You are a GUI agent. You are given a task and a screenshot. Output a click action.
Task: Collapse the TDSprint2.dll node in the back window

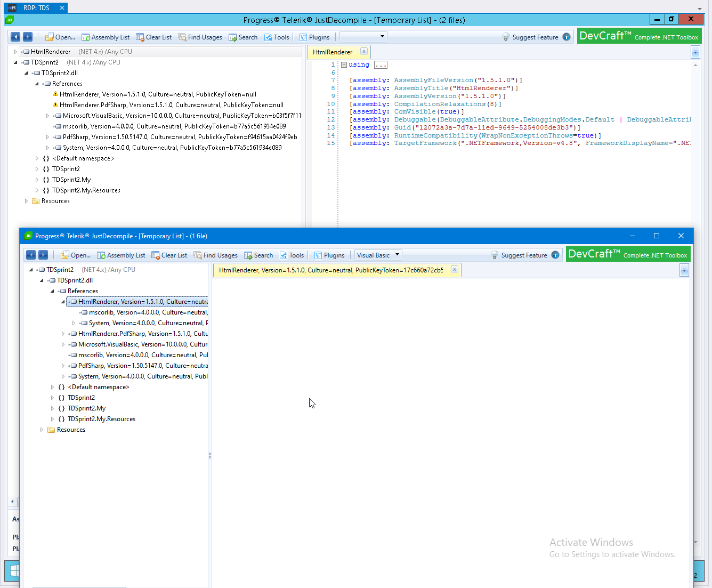click(x=26, y=73)
